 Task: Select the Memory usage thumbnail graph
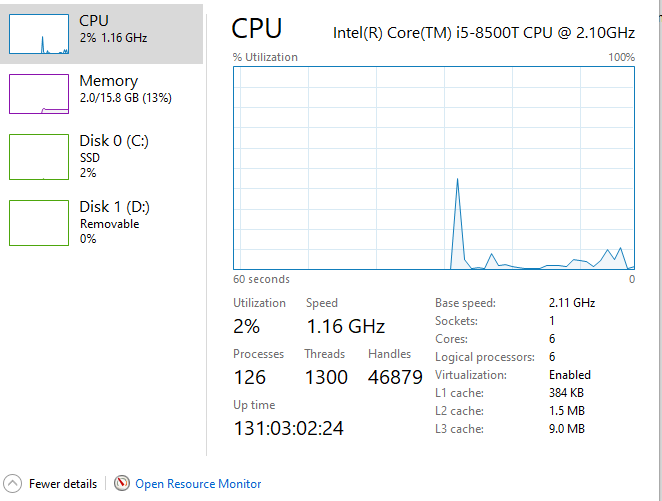coord(39,93)
